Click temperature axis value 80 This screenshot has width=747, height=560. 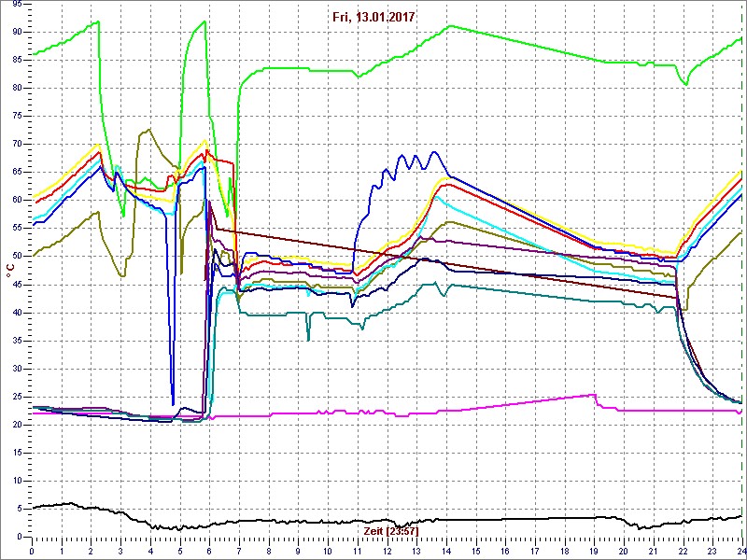pyautogui.click(x=17, y=89)
